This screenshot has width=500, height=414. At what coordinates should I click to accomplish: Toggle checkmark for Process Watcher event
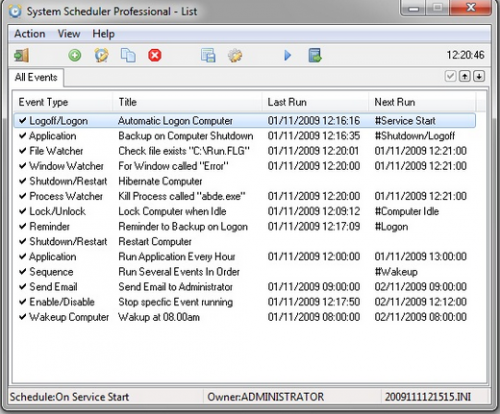(x=22, y=196)
